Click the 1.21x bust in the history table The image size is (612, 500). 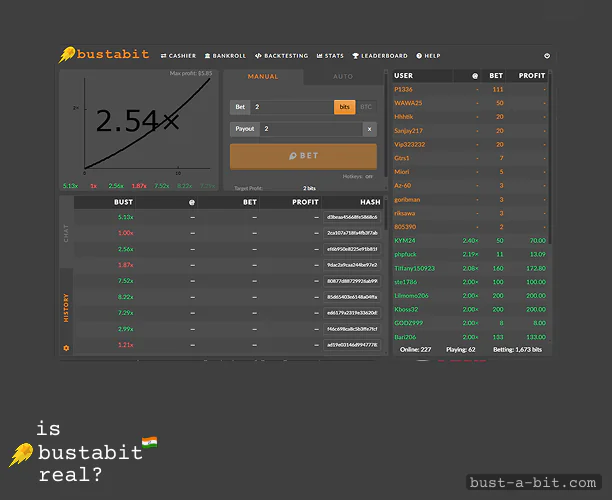tap(126, 345)
